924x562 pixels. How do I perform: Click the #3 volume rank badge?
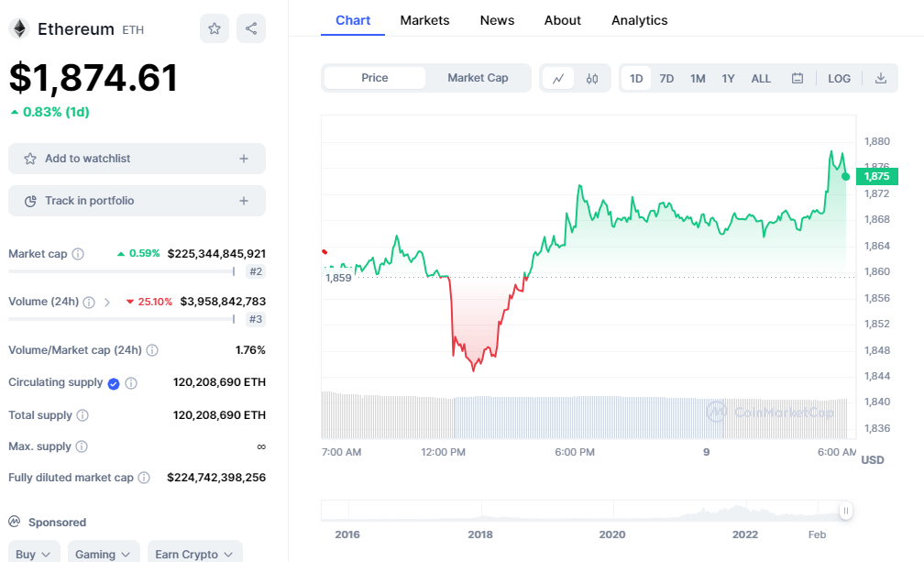pos(256,319)
